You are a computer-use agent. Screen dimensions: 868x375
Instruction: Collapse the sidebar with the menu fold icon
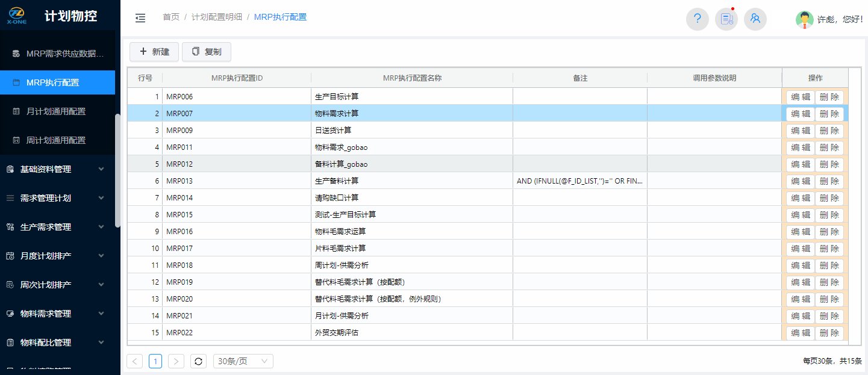pyautogui.click(x=140, y=18)
